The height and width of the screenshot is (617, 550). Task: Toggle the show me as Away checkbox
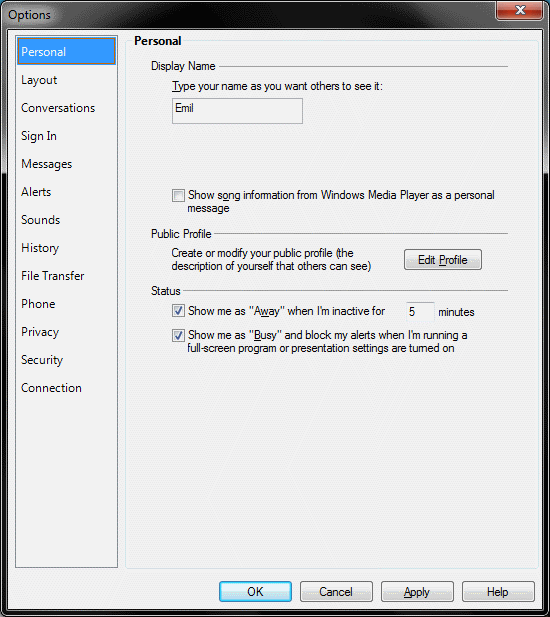178,311
